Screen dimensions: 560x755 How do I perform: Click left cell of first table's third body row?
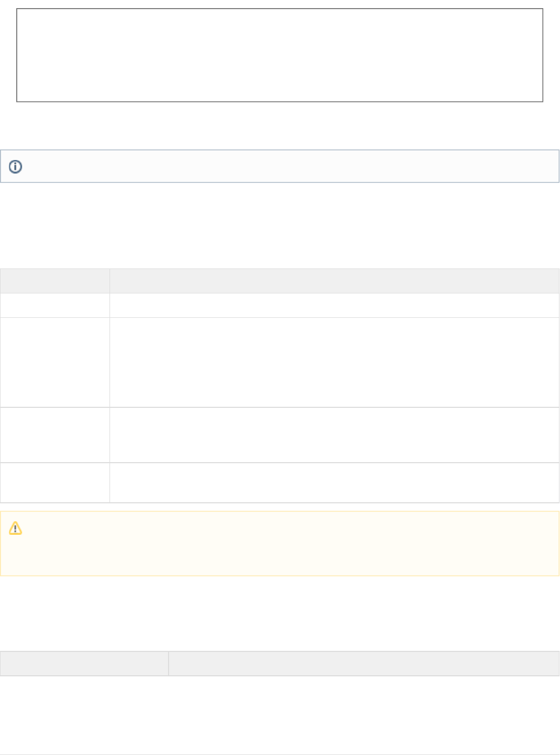pyautogui.click(x=55, y=435)
